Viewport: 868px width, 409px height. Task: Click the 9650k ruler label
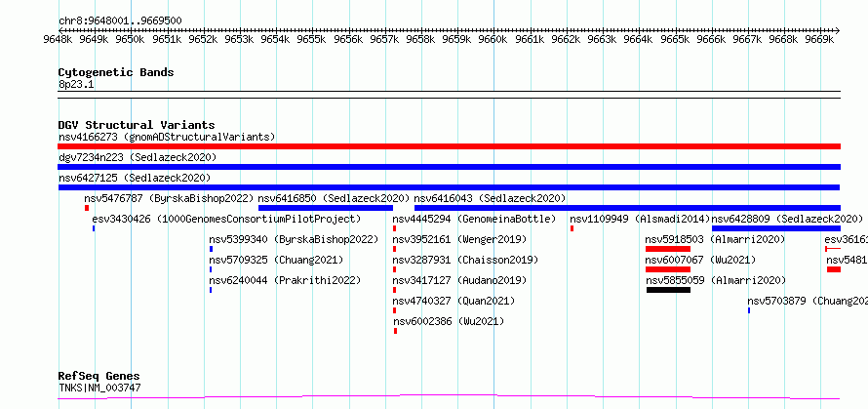coord(130,39)
